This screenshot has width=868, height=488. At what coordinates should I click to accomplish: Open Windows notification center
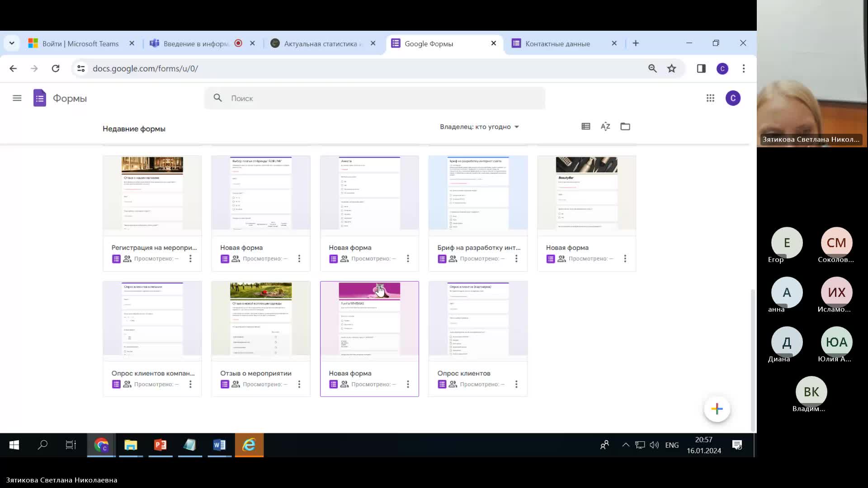click(x=737, y=445)
